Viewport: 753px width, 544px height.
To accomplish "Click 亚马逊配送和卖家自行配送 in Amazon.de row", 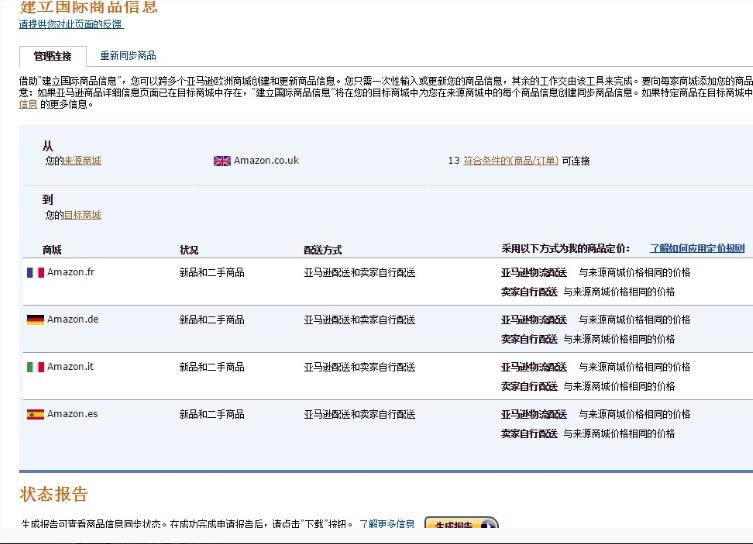I will [x=359, y=320].
